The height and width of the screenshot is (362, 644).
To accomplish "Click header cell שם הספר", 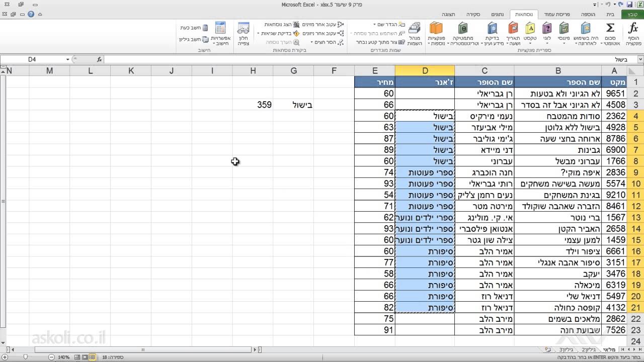I will click(558, 82).
